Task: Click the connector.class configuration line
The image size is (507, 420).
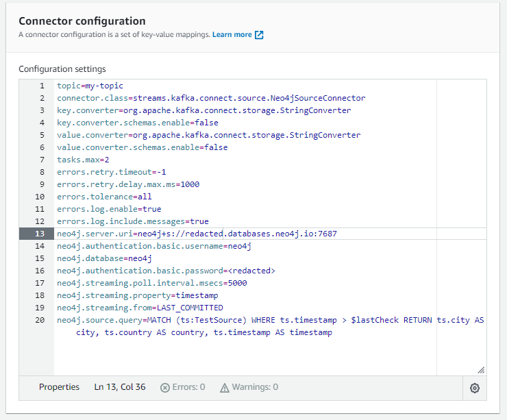Action: pos(211,98)
